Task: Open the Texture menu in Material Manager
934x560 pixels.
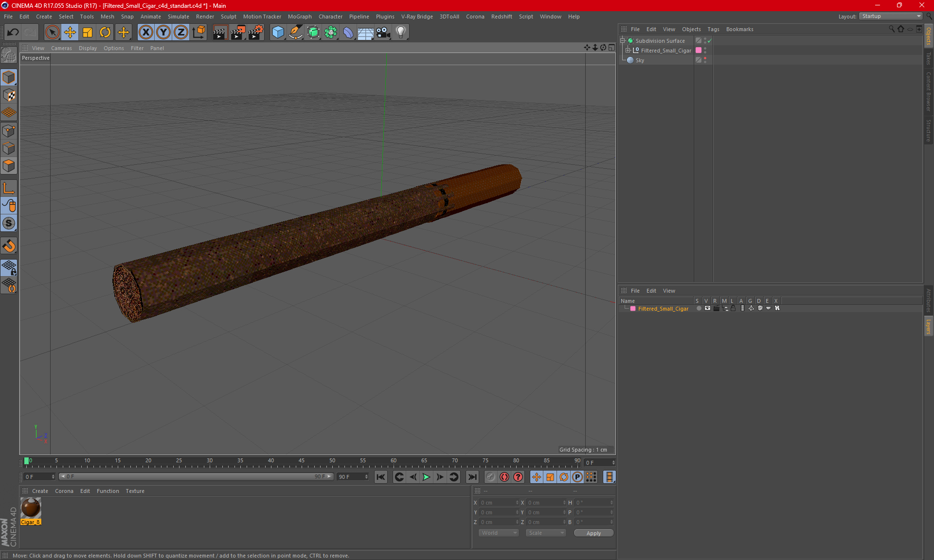Action: click(x=135, y=491)
